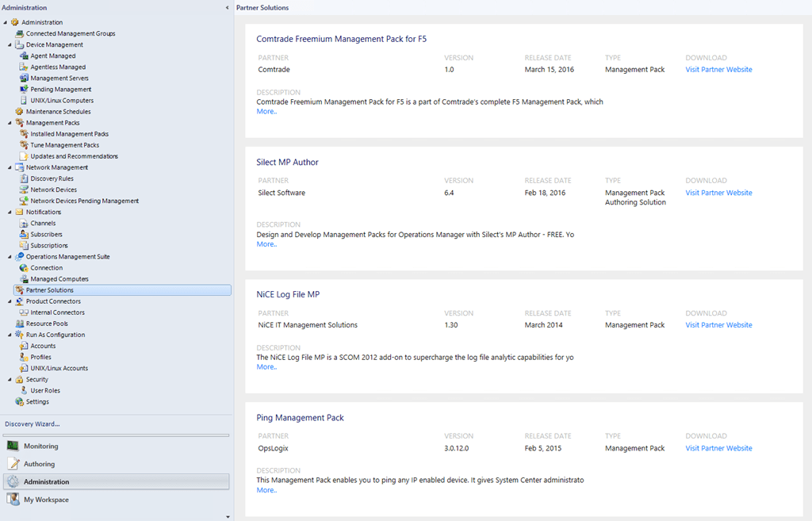Click the Management Servers icon
The width and height of the screenshot is (812, 521).
click(x=24, y=79)
